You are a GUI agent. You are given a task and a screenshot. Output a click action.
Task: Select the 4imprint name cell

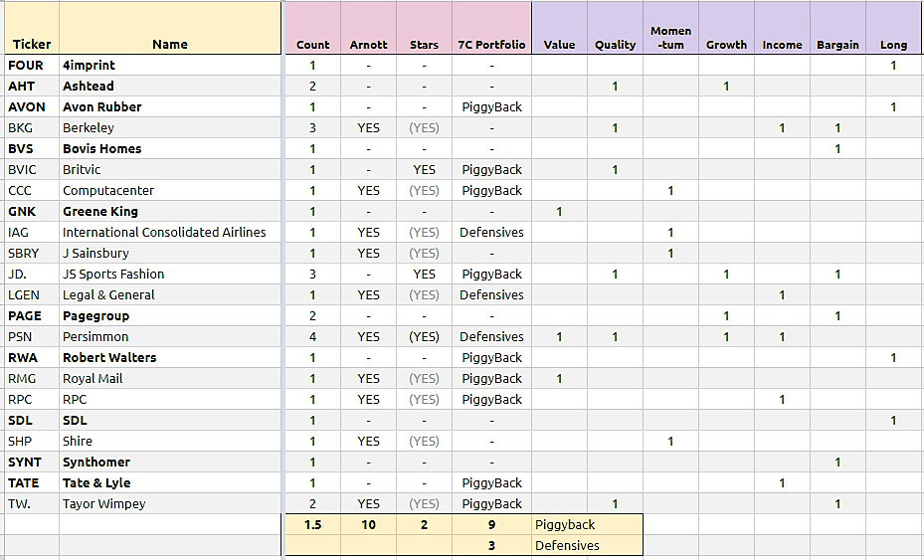pyautogui.click(x=170, y=65)
